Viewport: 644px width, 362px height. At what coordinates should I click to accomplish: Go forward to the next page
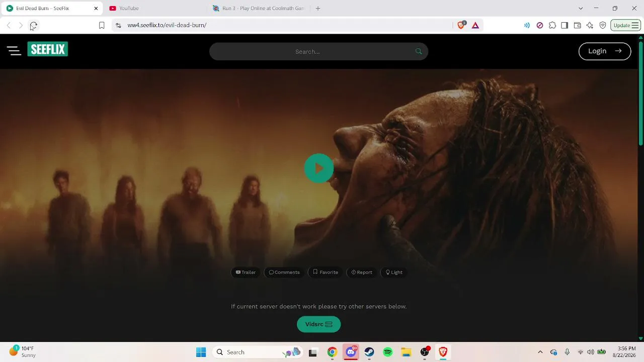[x=21, y=25]
